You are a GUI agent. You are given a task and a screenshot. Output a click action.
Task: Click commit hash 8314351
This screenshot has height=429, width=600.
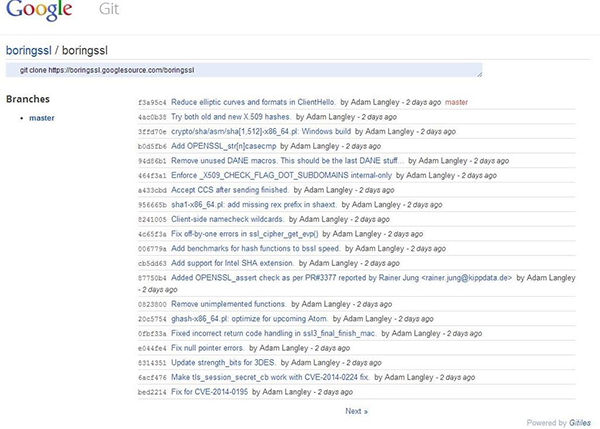pos(152,363)
